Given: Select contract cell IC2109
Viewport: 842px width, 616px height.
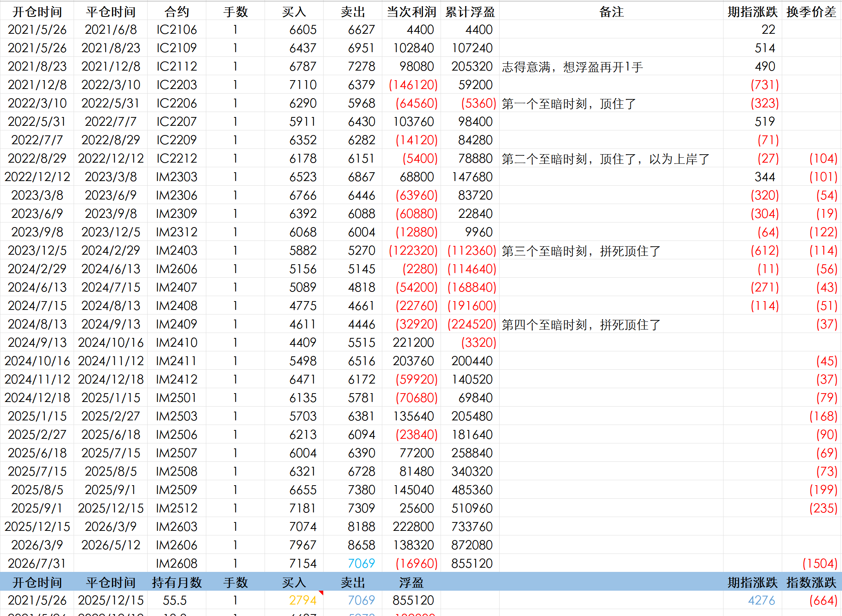Looking at the screenshot, I should (x=177, y=48).
